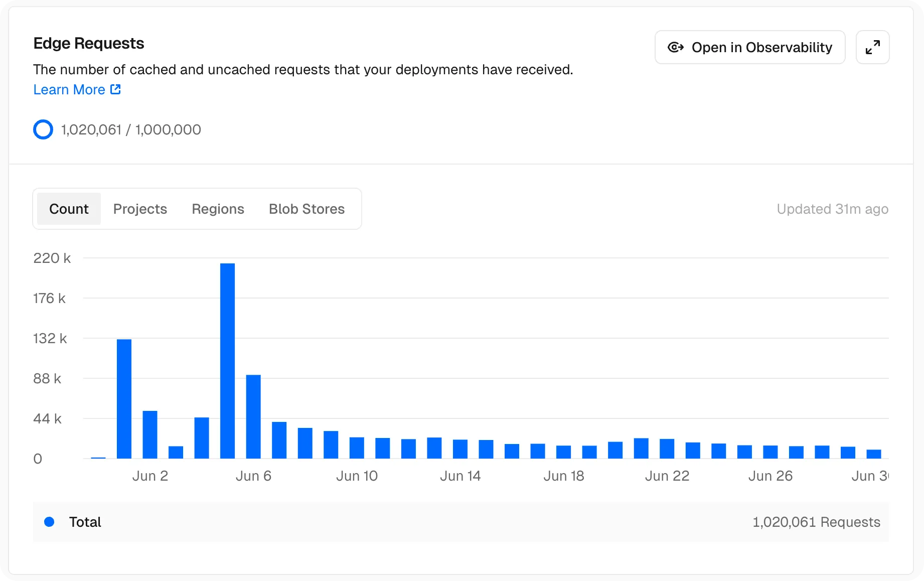Select the Count tab
This screenshot has height=581, width=924.
[x=69, y=209]
